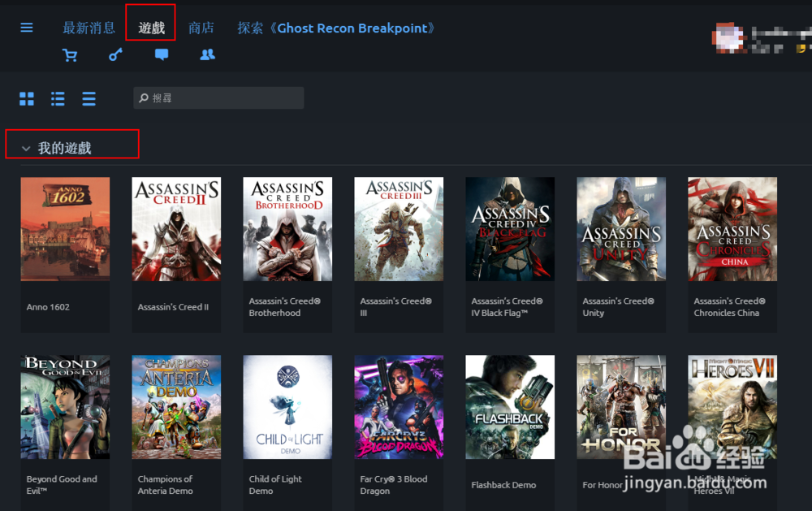Screen dimensions: 812x511
Task: Click Child of Light Demo title
Action: [275, 484]
